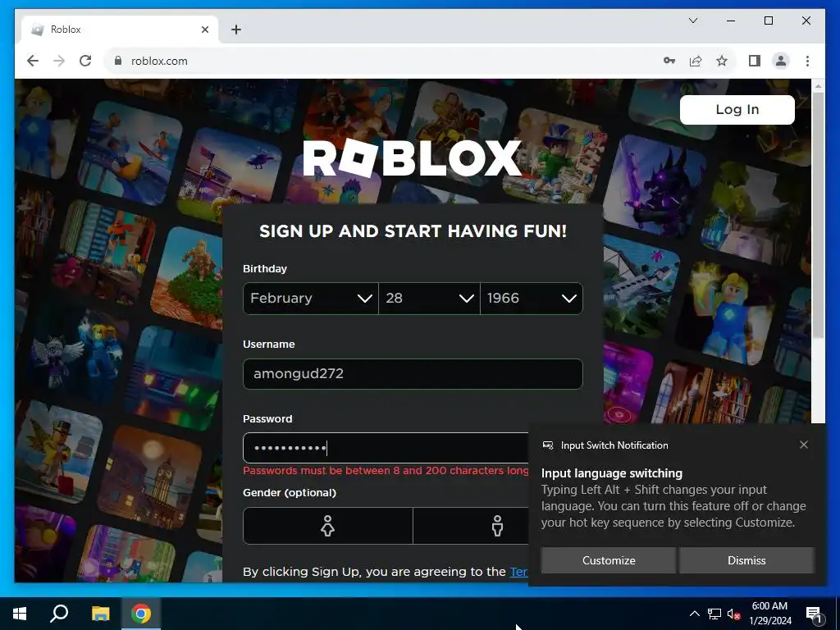Open Chrome's three-dot menu
Screen dimensions: 840x630
807,61
